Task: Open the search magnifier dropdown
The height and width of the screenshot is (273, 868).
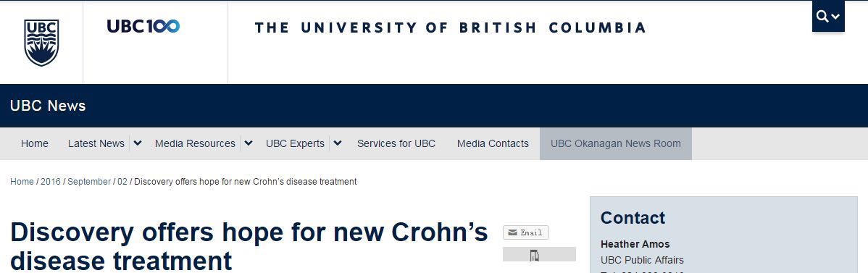Action: 828,17
